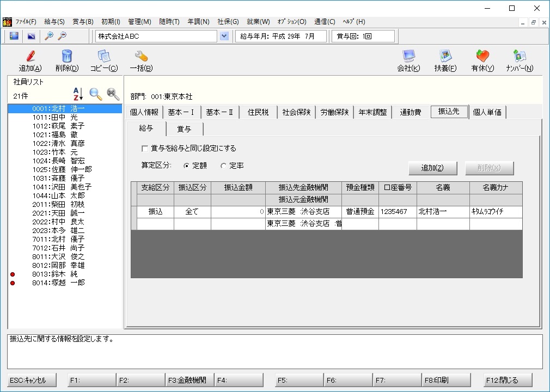Open the ファイル(F) menu
Image resolution: width=550 pixels, height=392 pixels.
point(26,22)
